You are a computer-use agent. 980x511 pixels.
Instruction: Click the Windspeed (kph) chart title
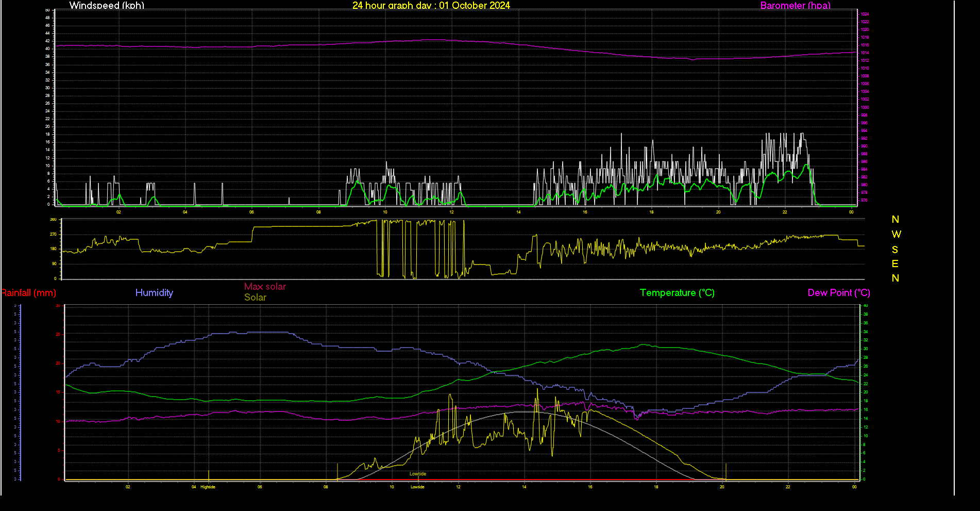click(x=107, y=5)
